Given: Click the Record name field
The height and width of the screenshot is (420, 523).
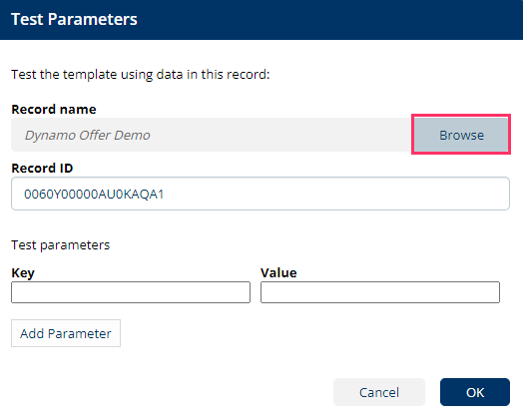Looking at the screenshot, I should click(213, 135).
